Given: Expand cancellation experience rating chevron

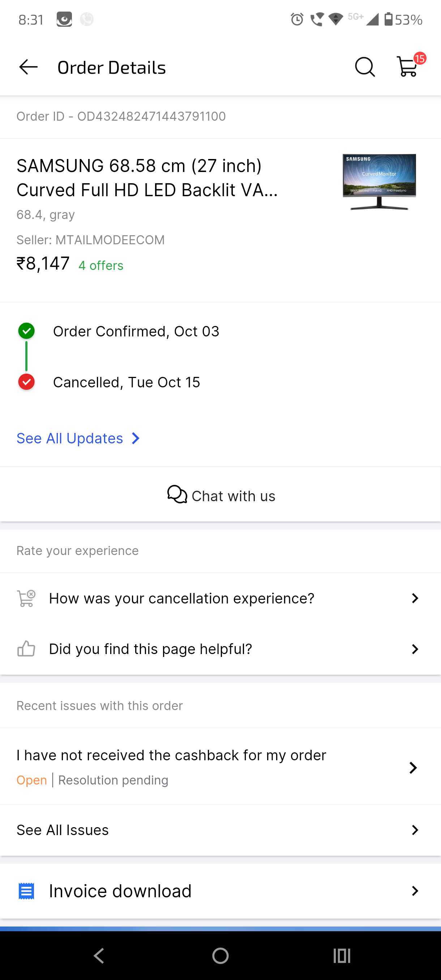Looking at the screenshot, I should 415,598.
